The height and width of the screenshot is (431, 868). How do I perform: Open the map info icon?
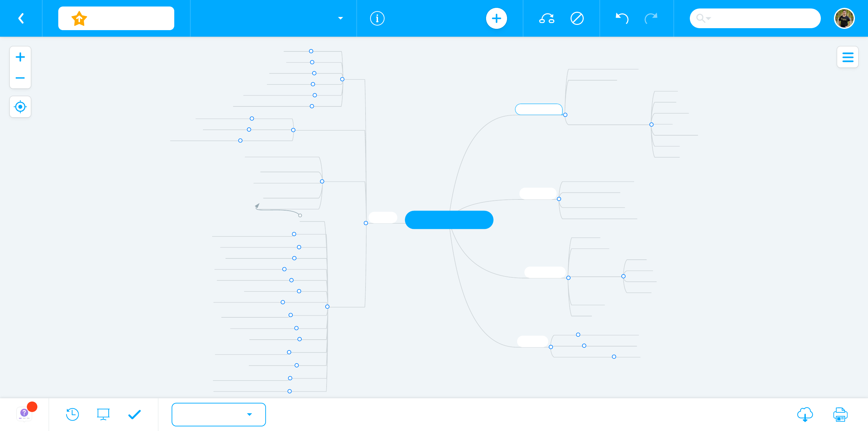(x=377, y=18)
